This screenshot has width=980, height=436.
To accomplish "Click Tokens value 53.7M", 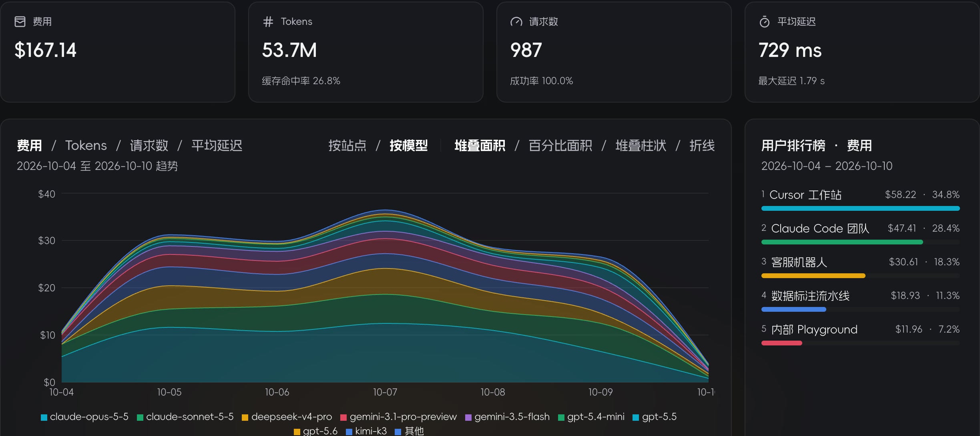I will pos(289,50).
